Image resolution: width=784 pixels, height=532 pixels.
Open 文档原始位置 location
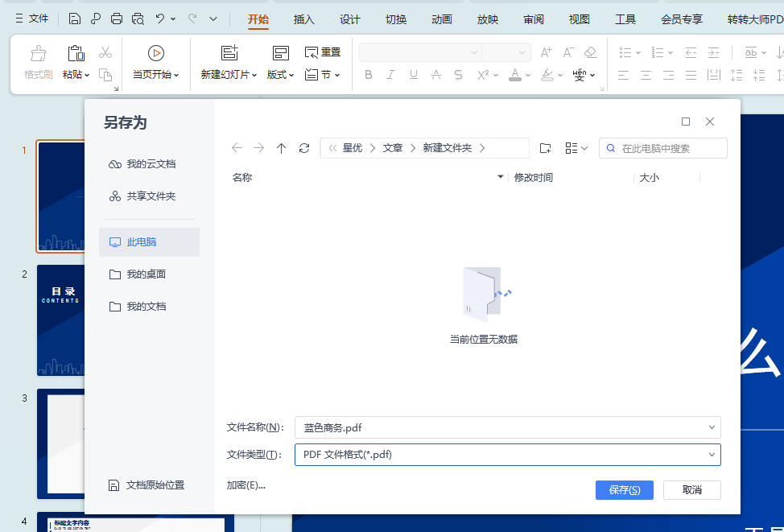coord(146,485)
